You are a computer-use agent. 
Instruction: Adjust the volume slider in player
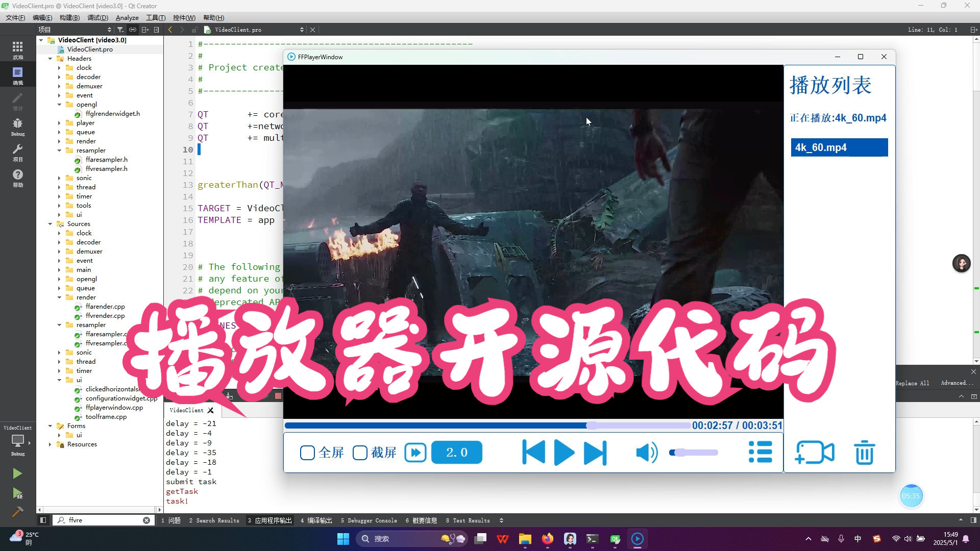click(693, 453)
